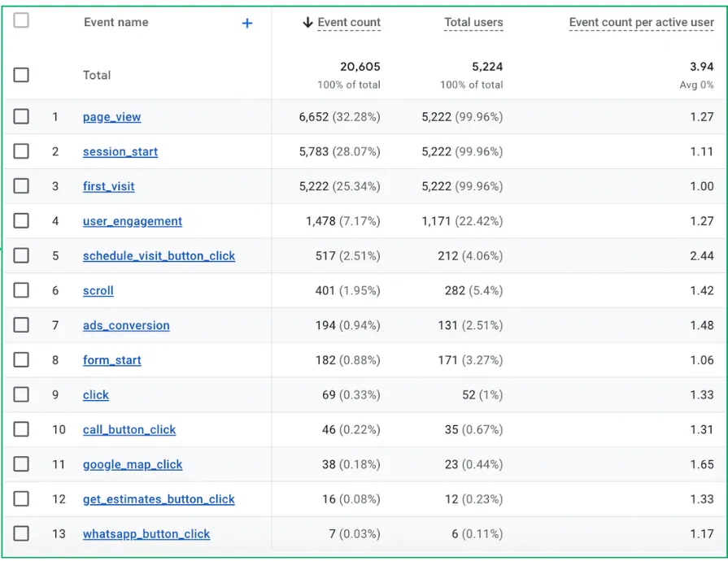Select the form_start row checkbox
728x561 pixels.
(x=21, y=360)
